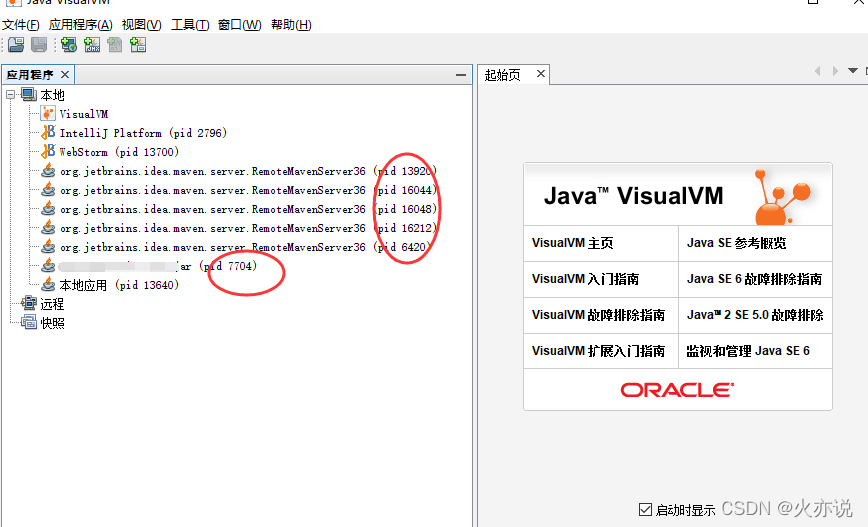The height and width of the screenshot is (527, 868).
Task: Open the Java 2 SE 5.0 故障排除 link
Action: click(x=755, y=315)
